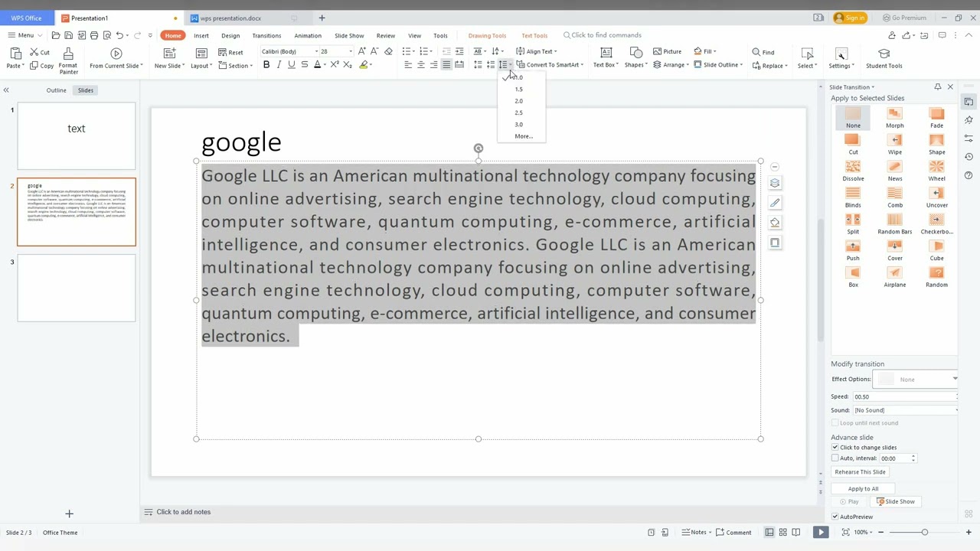
Task: Print the presentation from quick access toolbar
Action: tap(94, 35)
